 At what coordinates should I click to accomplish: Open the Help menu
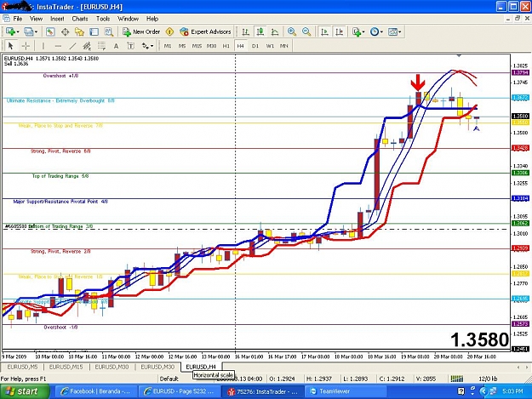[x=152, y=19]
